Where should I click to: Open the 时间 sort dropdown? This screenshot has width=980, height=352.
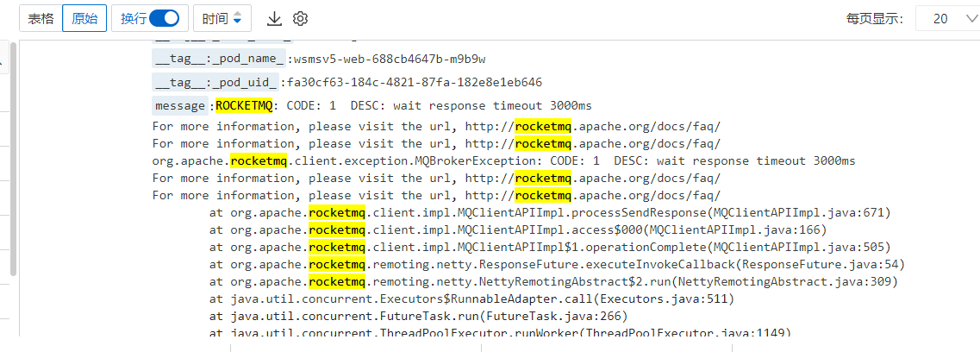coord(222,19)
